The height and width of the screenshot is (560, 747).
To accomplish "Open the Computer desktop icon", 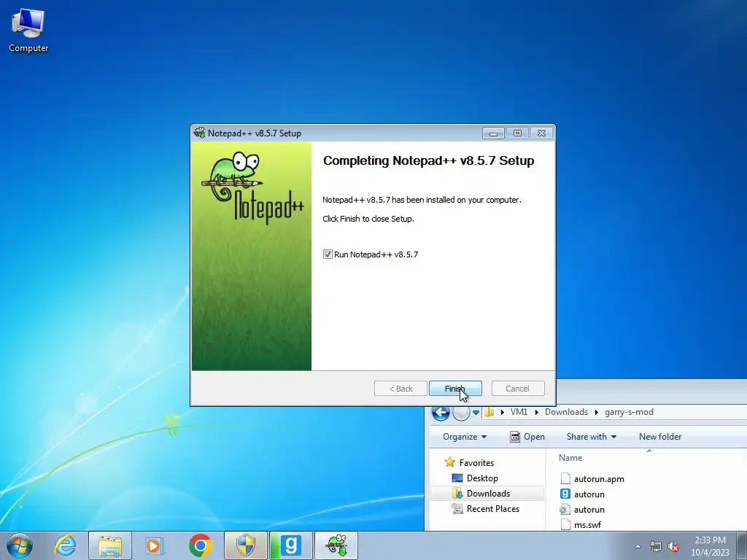I will tap(28, 31).
